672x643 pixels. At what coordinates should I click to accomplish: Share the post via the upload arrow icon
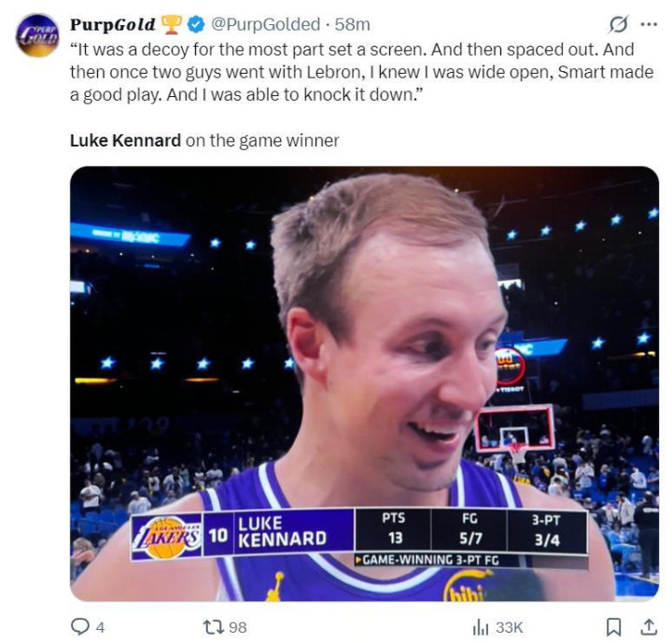pyautogui.click(x=648, y=626)
